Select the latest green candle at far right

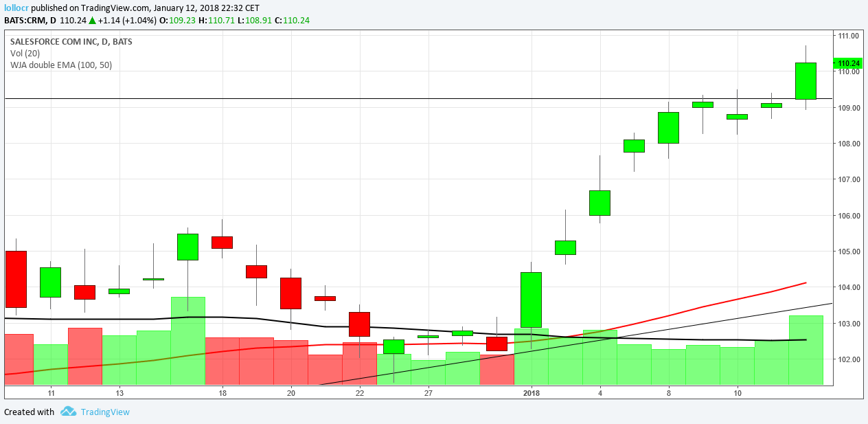coord(806,80)
